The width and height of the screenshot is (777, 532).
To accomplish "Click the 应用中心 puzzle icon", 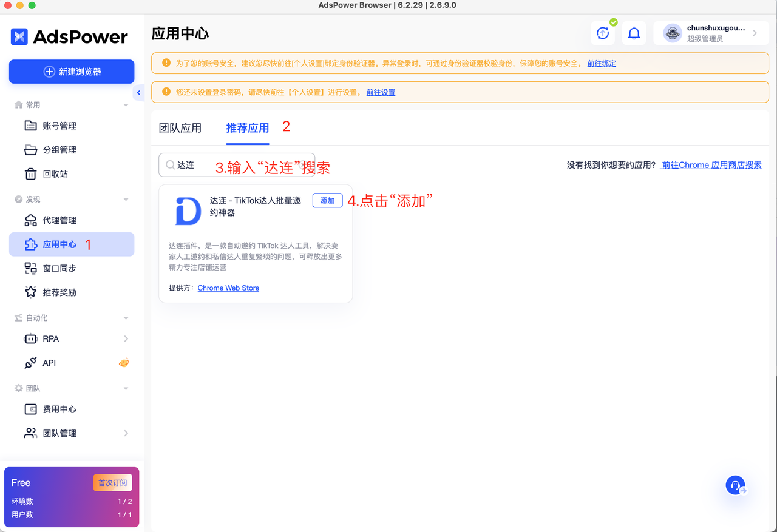I will click(30, 244).
